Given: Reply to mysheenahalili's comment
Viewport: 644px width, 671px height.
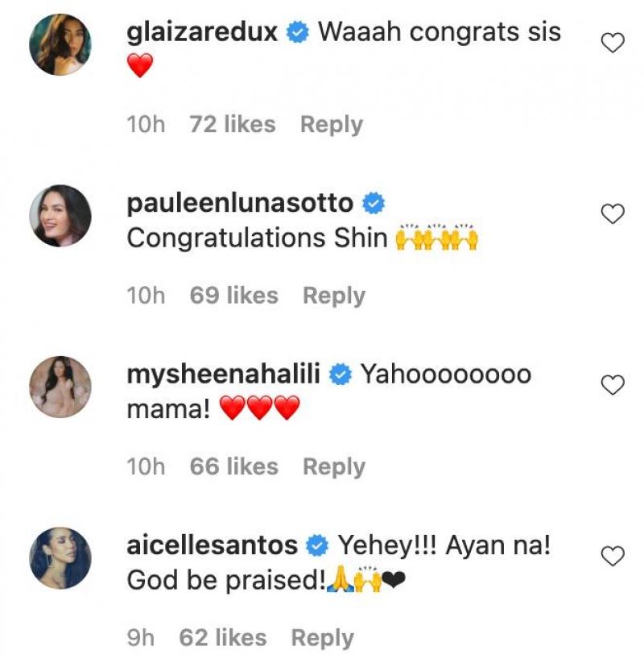Looking at the screenshot, I should (x=333, y=466).
